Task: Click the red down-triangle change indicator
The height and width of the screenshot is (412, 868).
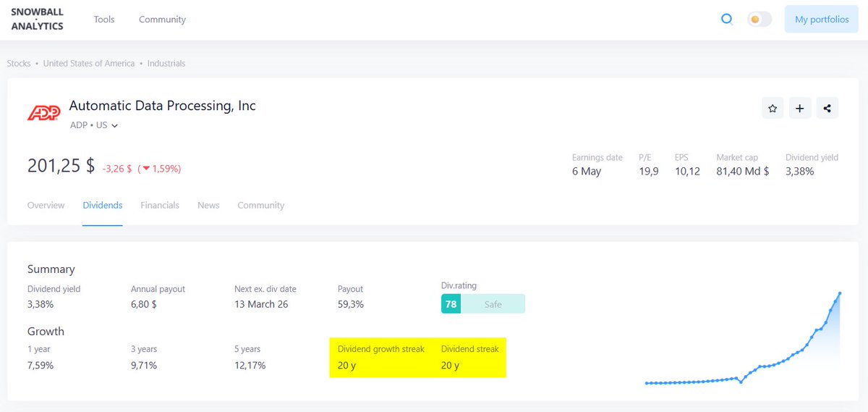Action: coord(146,169)
